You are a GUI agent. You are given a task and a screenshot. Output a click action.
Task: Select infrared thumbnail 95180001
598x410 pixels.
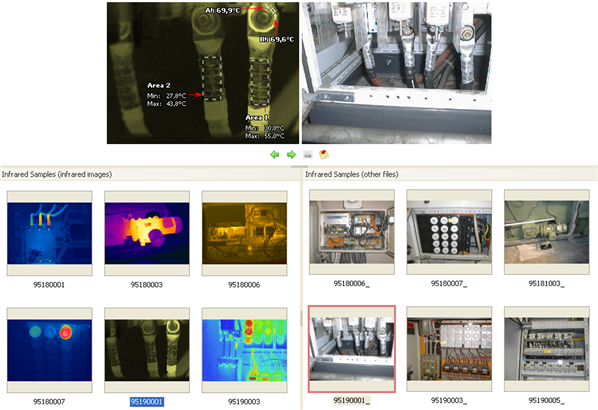(x=49, y=233)
